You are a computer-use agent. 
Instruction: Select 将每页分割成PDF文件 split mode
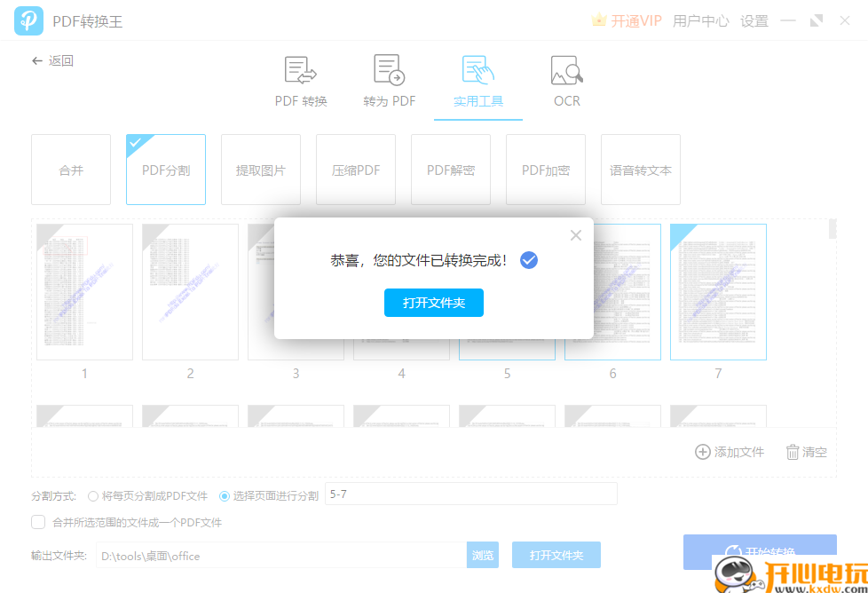(x=93, y=496)
